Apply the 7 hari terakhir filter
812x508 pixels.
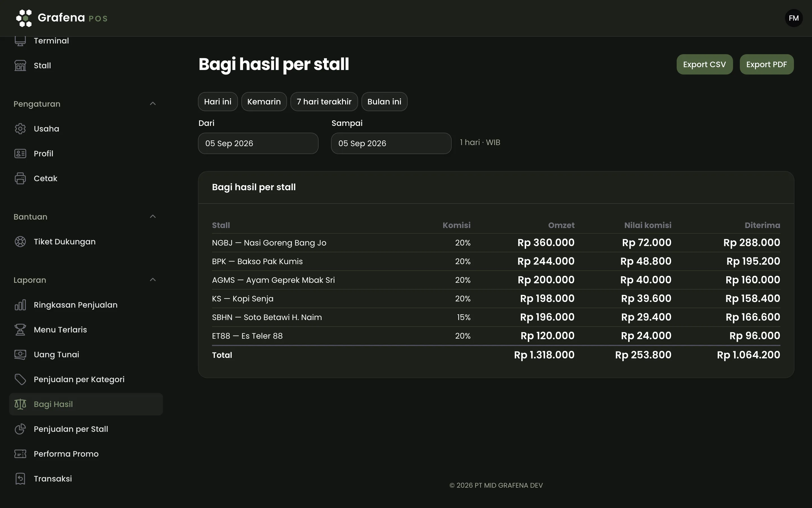tap(324, 102)
